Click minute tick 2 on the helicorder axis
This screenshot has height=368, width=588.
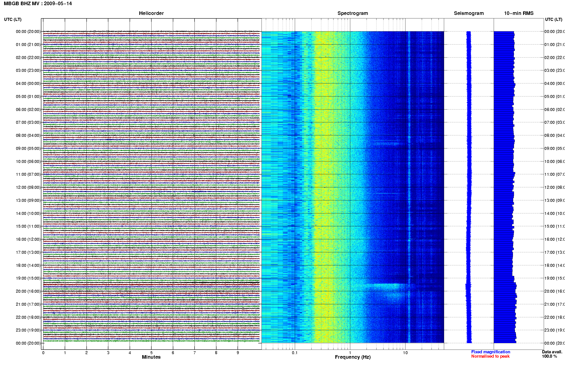pyautogui.click(x=87, y=353)
